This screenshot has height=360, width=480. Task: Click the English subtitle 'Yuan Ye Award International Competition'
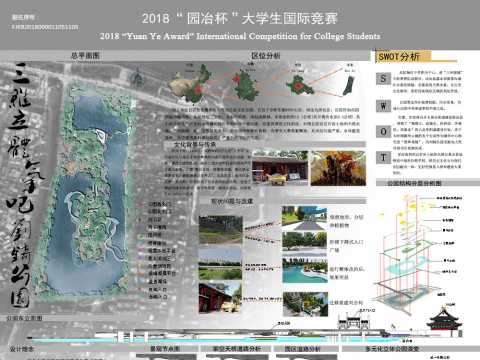coord(240,36)
